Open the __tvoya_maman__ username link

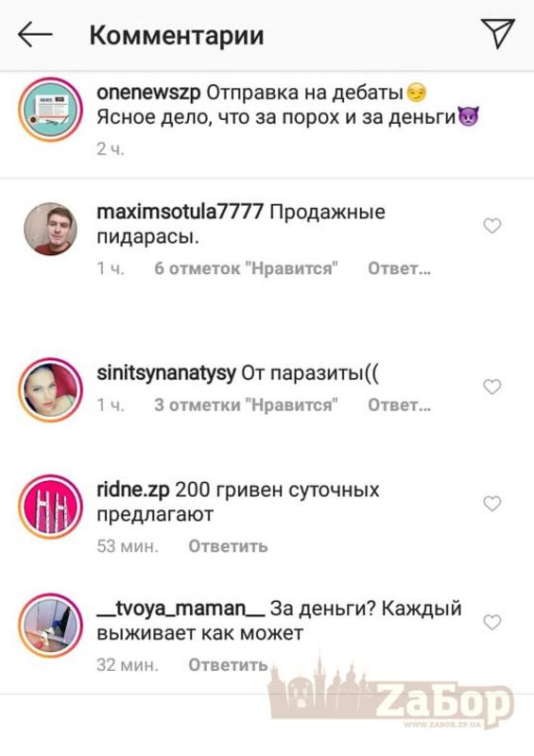[x=181, y=609]
